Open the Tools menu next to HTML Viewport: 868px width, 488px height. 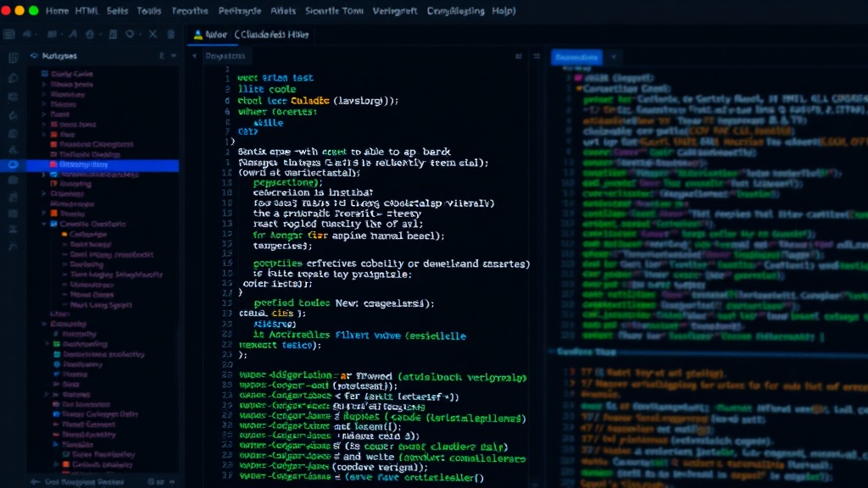tap(149, 10)
